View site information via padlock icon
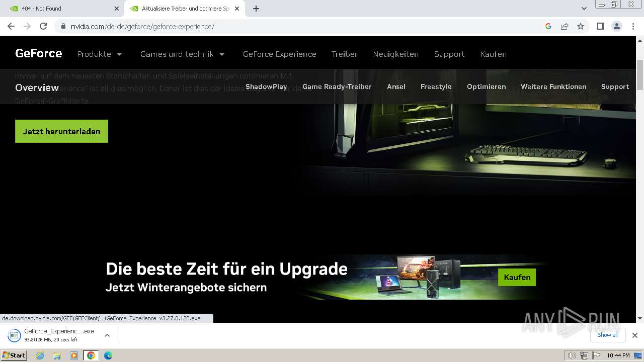The height and width of the screenshot is (362, 644). pos(63,26)
